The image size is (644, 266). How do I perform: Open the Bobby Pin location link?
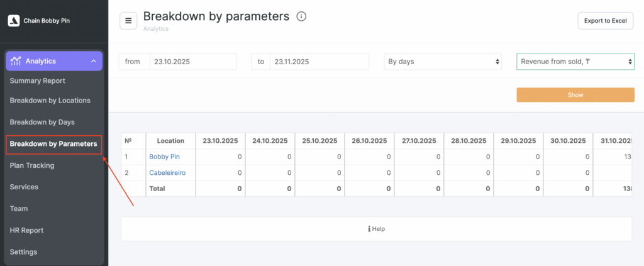coord(164,157)
